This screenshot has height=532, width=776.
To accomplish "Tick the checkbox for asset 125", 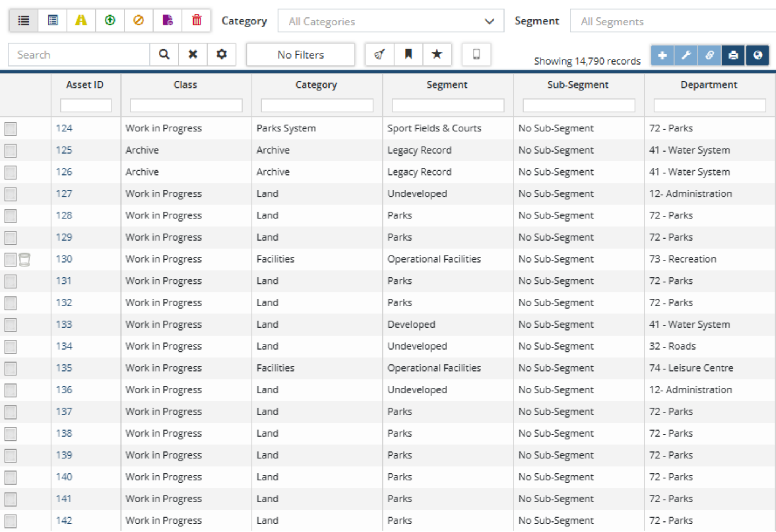I will 10,150.
